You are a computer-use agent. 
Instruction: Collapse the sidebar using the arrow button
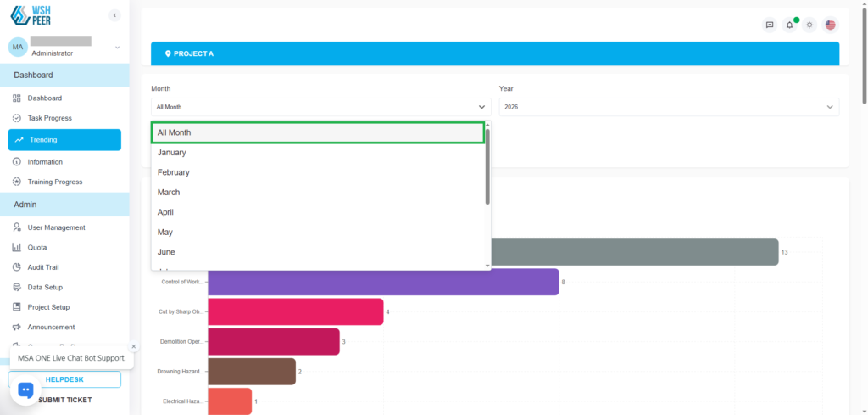pos(114,15)
